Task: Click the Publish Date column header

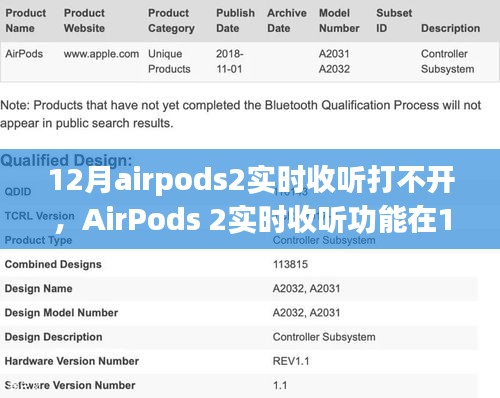Action: pyautogui.click(x=235, y=21)
